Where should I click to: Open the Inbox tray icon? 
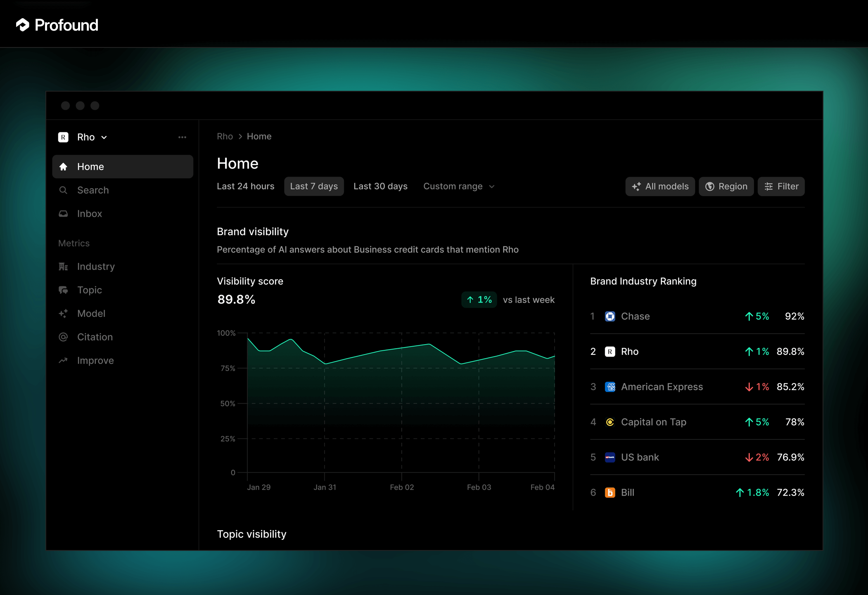click(63, 214)
